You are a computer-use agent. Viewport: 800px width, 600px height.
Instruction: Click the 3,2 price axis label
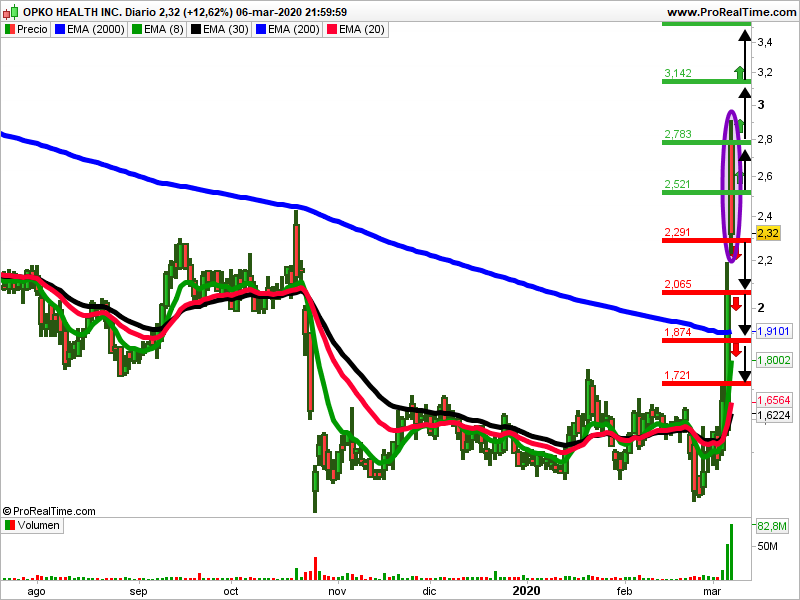(764, 72)
